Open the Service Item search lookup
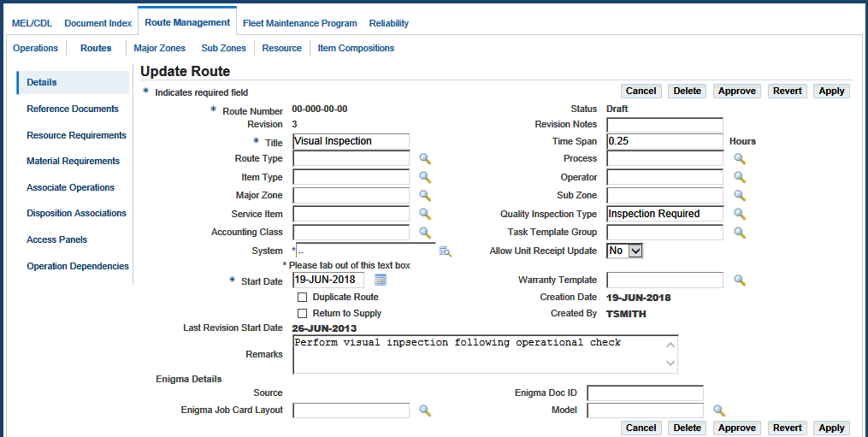Viewport: 868px width, 437px height. click(424, 215)
